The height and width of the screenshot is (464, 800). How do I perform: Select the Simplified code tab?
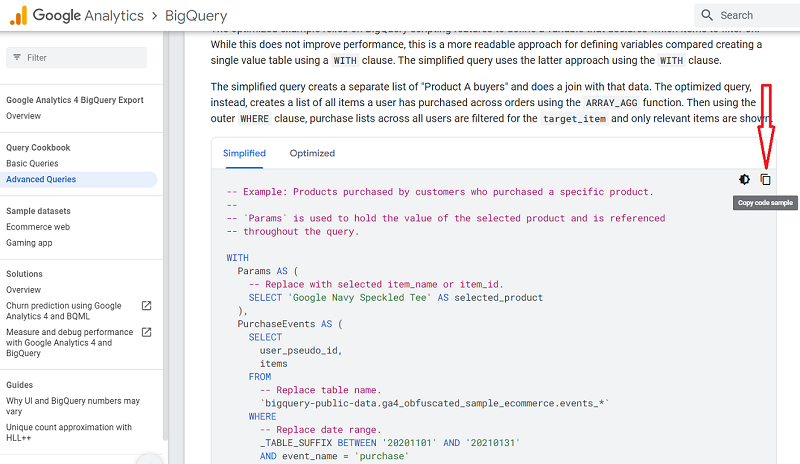click(244, 153)
